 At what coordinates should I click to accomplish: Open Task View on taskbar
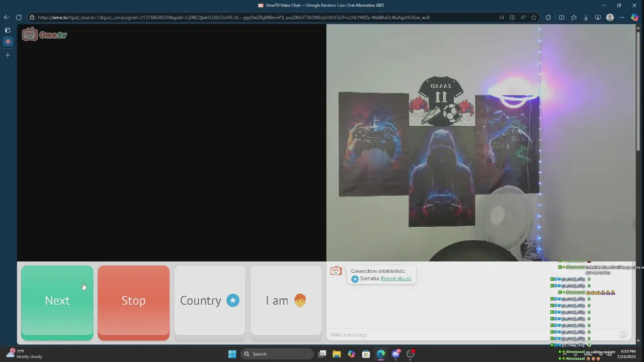[x=323, y=354]
